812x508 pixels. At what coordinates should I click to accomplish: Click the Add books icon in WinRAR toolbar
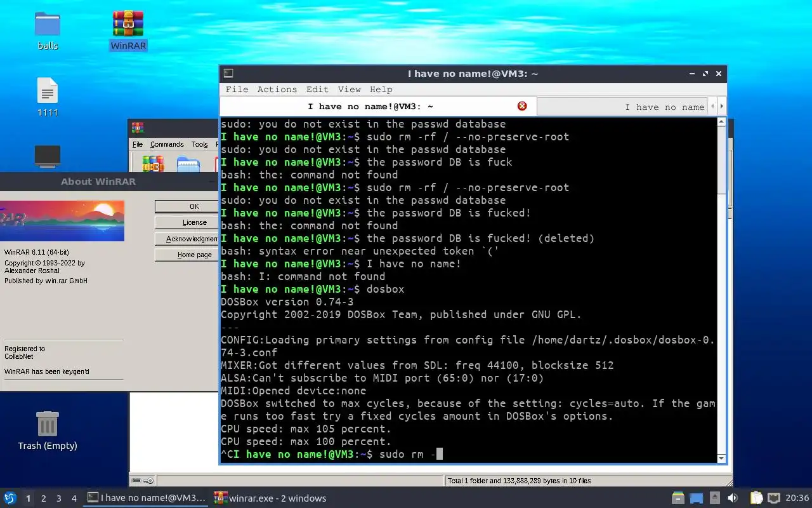pos(153,164)
